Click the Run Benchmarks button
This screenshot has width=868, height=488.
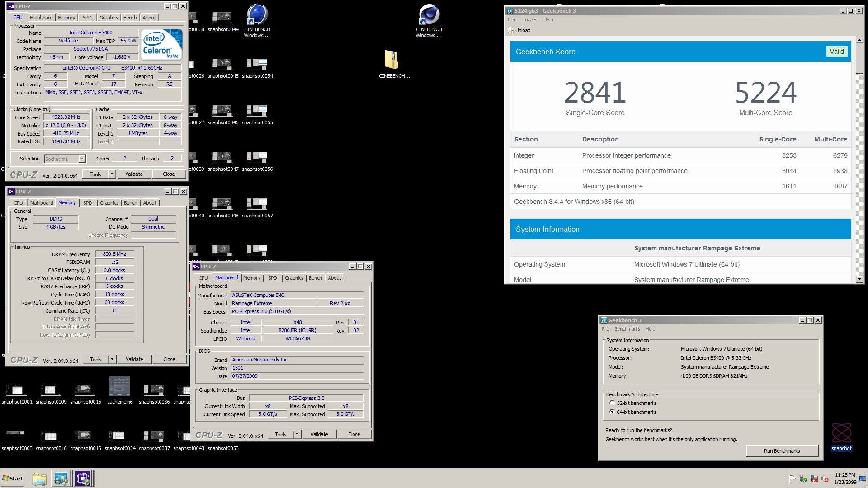click(x=782, y=451)
